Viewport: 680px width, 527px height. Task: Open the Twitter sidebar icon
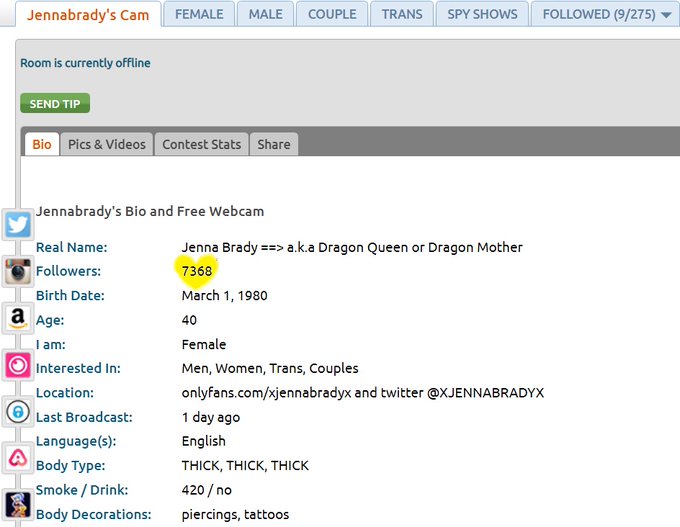coord(18,225)
